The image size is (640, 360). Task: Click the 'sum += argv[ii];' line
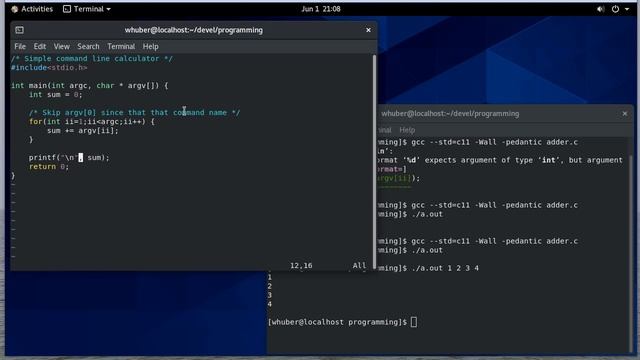[x=82, y=131]
